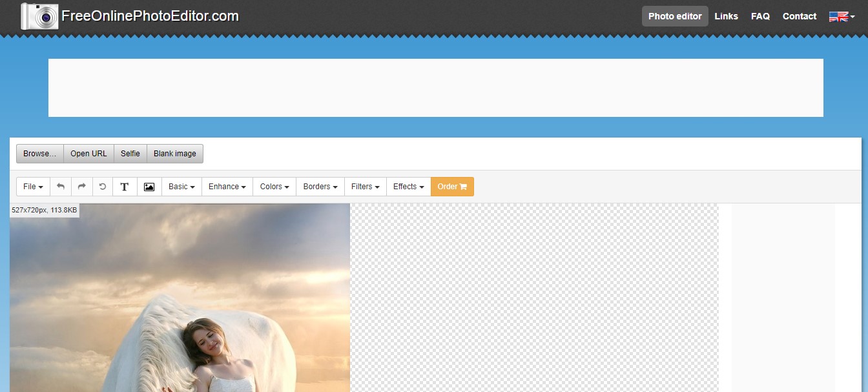
Task: Expand the Basic dropdown
Action: [x=181, y=187]
